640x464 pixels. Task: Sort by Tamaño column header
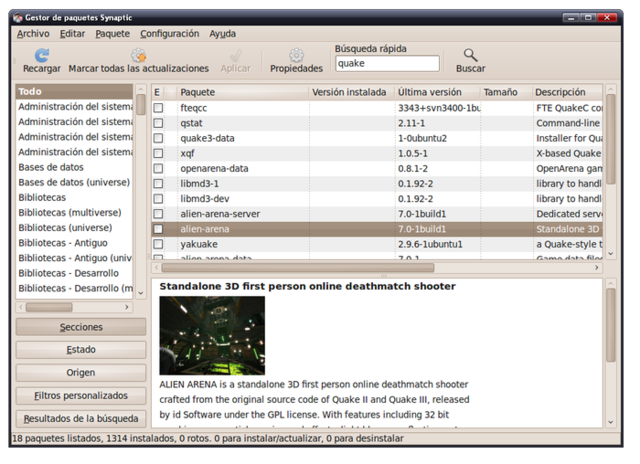[506, 92]
